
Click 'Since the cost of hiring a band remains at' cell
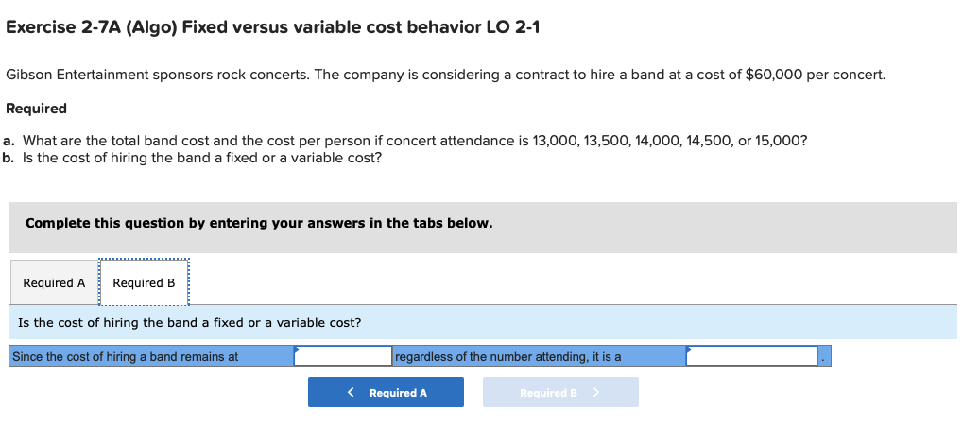tap(151, 356)
